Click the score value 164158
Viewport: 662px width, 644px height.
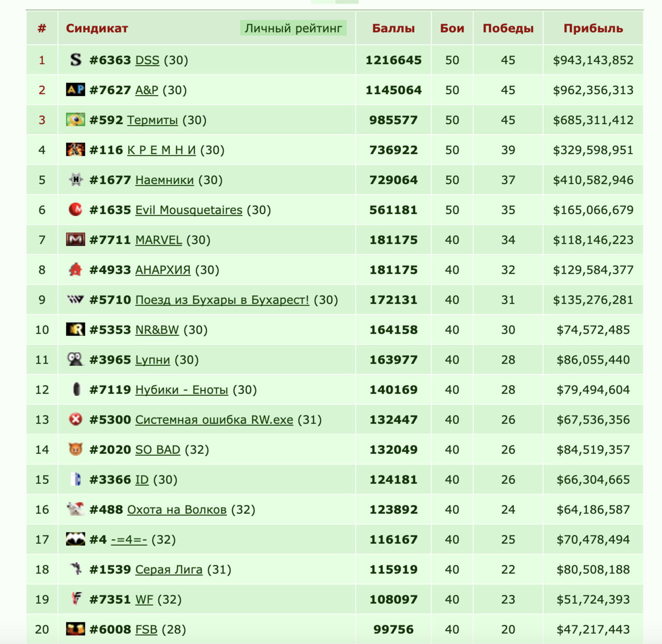click(394, 330)
